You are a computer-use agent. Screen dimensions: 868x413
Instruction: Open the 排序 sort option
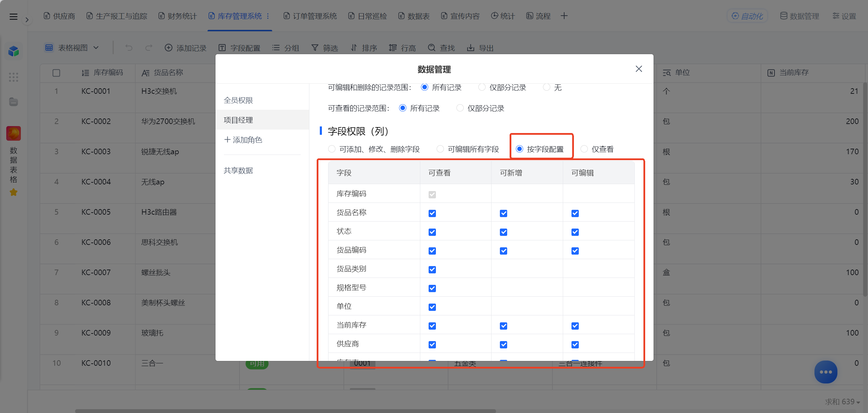click(x=364, y=48)
